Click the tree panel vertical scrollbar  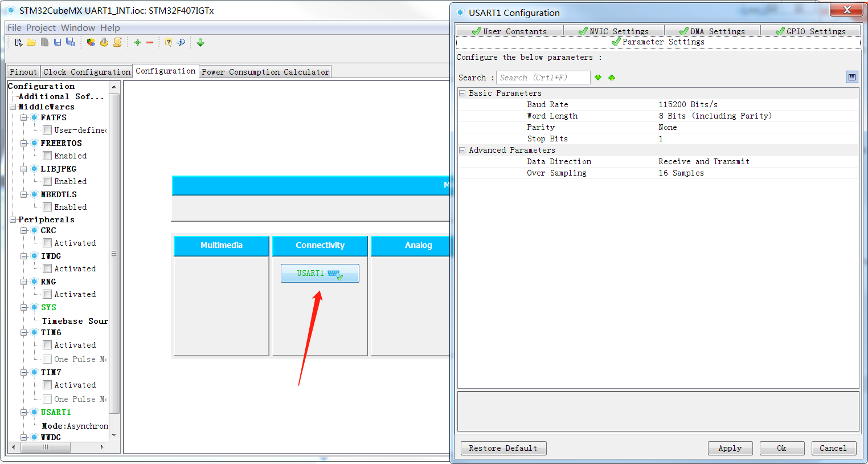(x=114, y=254)
